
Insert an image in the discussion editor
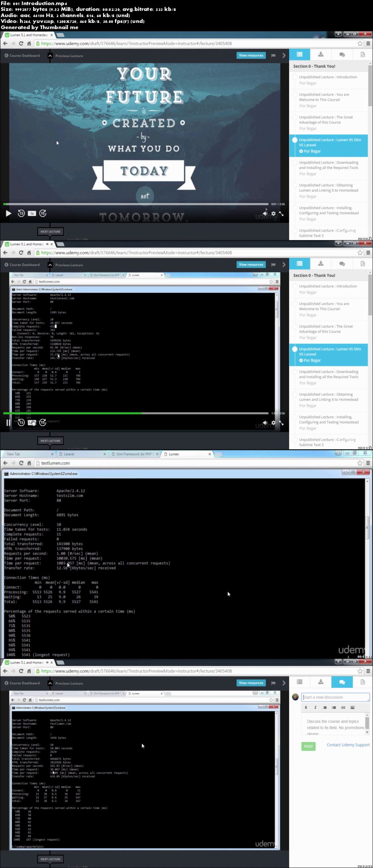pos(352,707)
